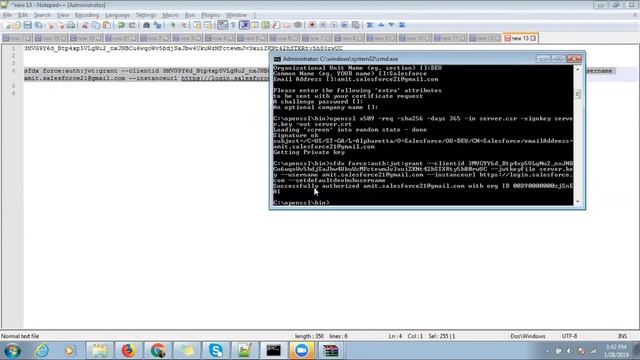
Task: Open WinRAR from the taskbar
Action: pos(330,351)
